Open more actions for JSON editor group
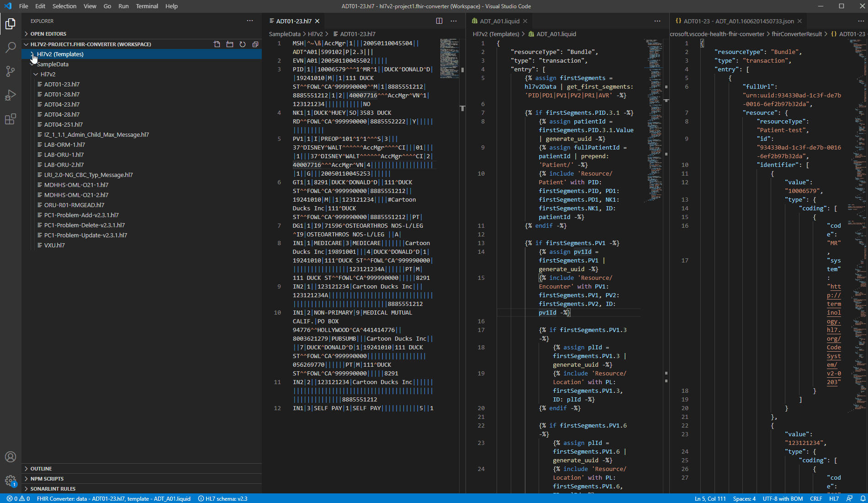Viewport: 868px width, 503px height. (x=861, y=21)
